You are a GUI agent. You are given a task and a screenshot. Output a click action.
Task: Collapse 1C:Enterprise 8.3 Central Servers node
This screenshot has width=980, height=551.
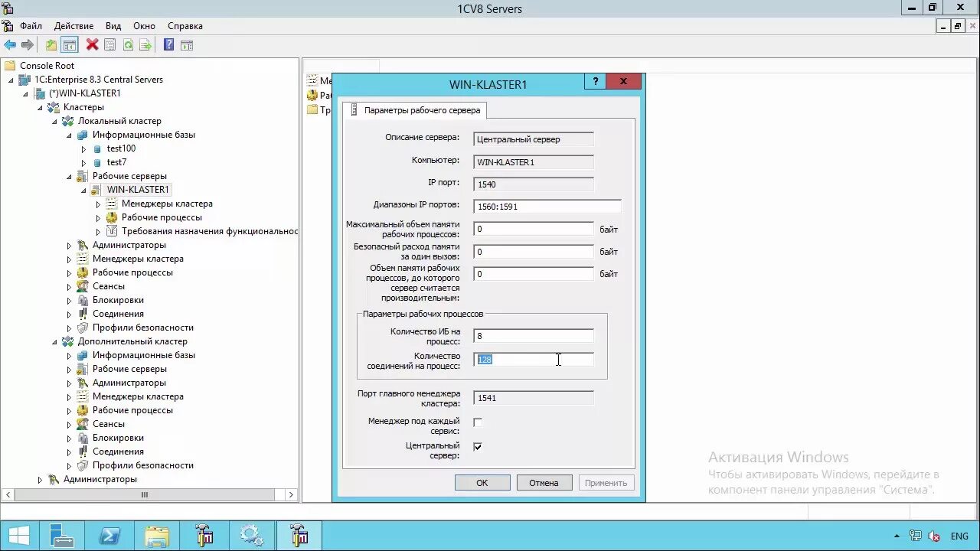coord(11,80)
